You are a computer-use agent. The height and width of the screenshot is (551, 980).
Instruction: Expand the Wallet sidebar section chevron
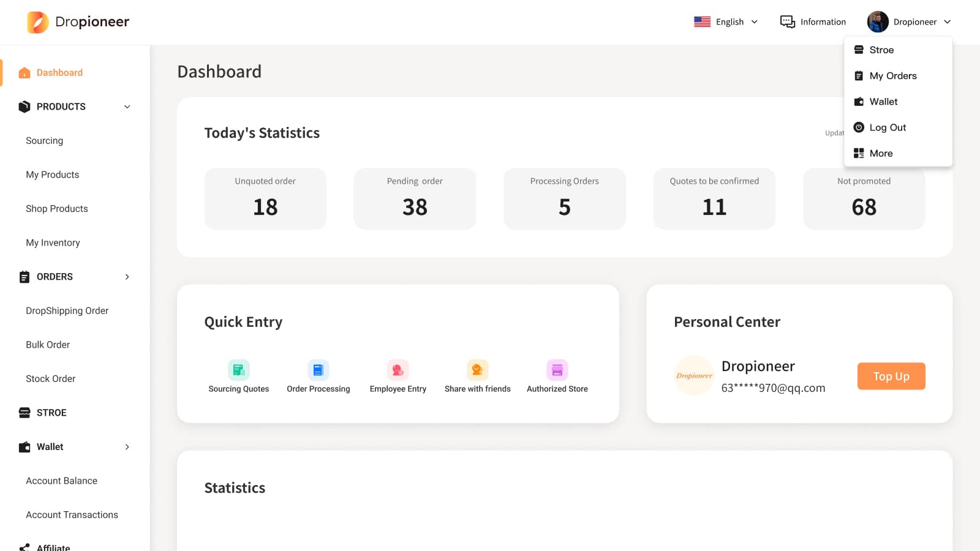point(127,447)
